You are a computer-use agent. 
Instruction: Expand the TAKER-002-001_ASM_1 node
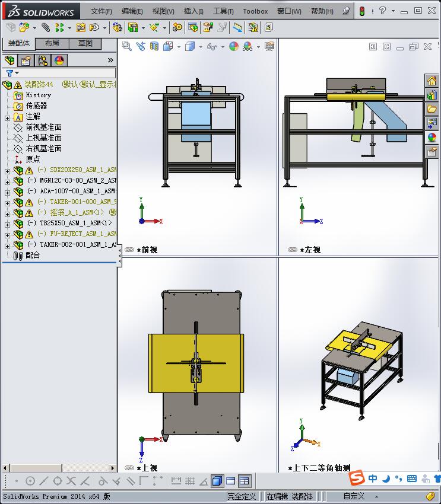[7, 246]
